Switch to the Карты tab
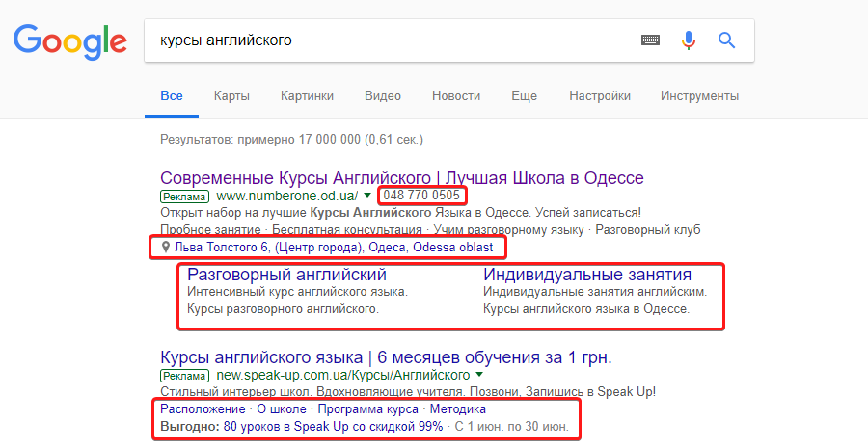Screen dimensions: 868x448 (x=231, y=95)
